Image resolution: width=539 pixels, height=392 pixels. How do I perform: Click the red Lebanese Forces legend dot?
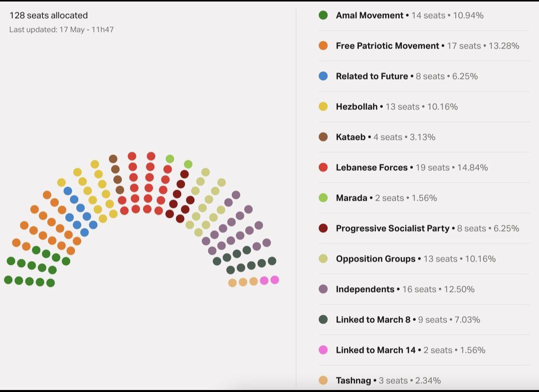pyautogui.click(x=323, y=168)
